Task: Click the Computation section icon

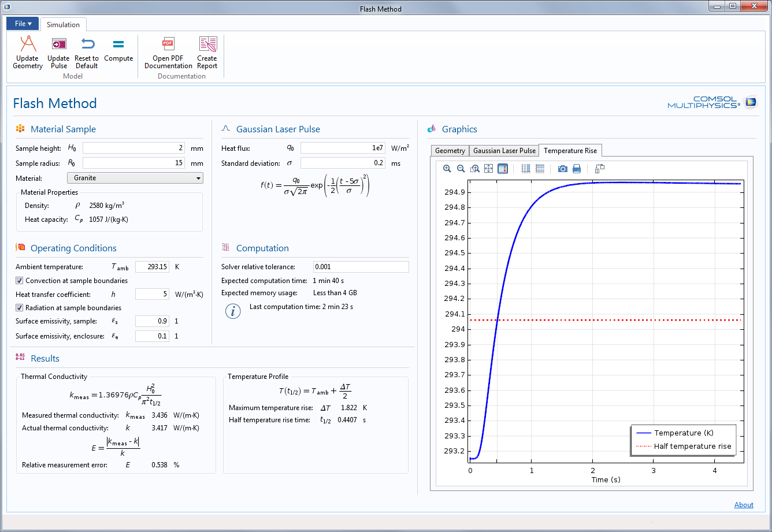Action: [x=226, y=247]
